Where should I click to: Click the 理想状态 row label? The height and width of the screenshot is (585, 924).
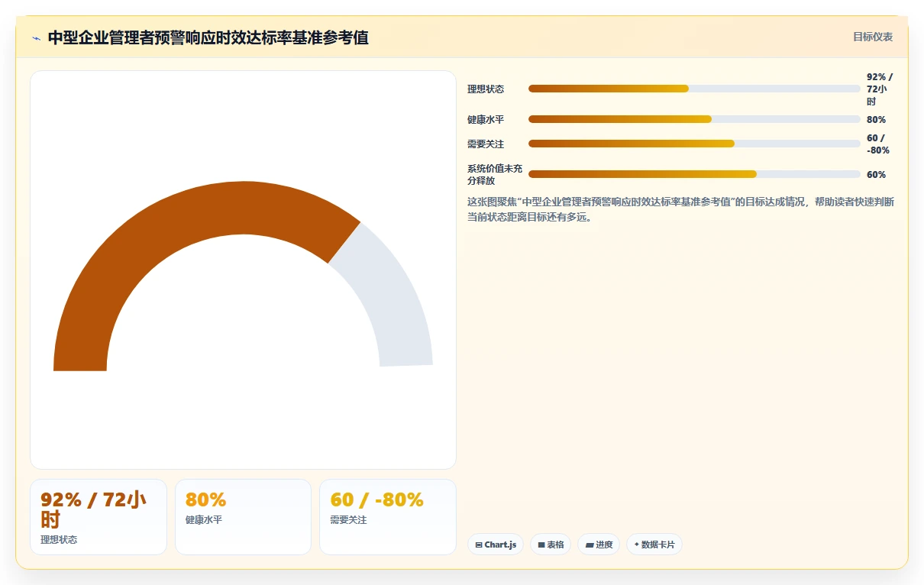[486, 89]
